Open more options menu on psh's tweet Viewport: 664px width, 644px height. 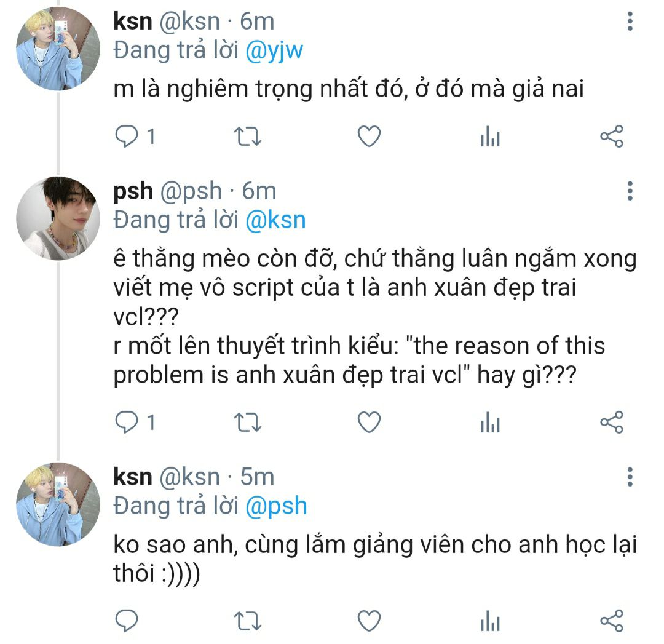[630, 191]
